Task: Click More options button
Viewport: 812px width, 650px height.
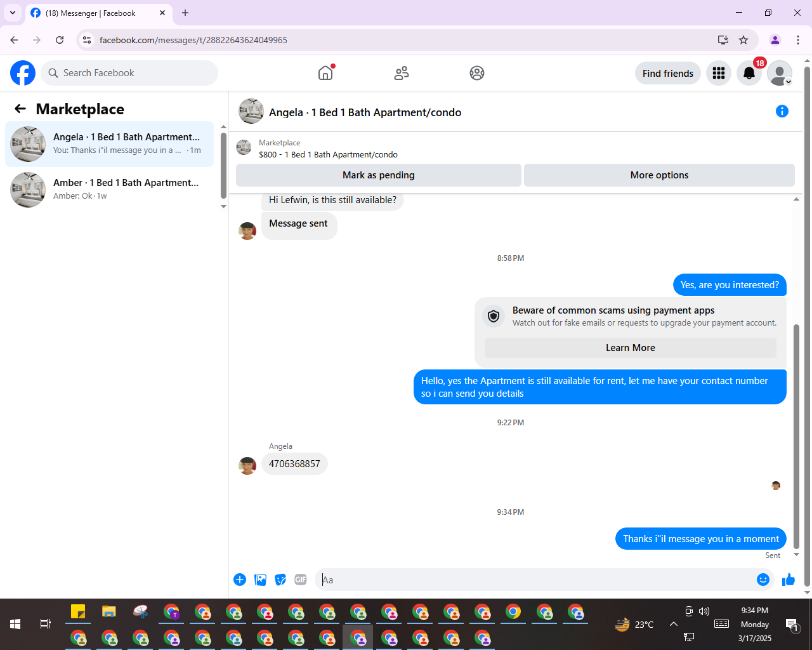Action: pos(659,175)
